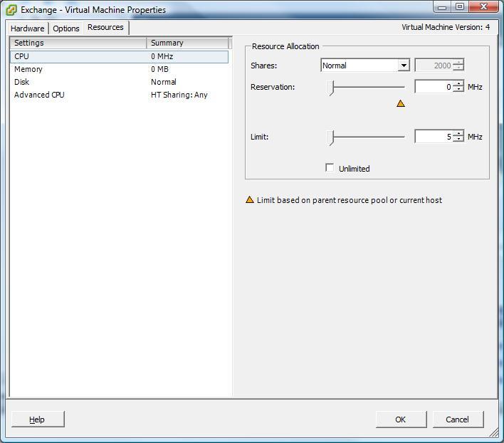The height and width of the screenshot is (443, 504).
Task: Click the Reservation slider handle
Action: 331,87
